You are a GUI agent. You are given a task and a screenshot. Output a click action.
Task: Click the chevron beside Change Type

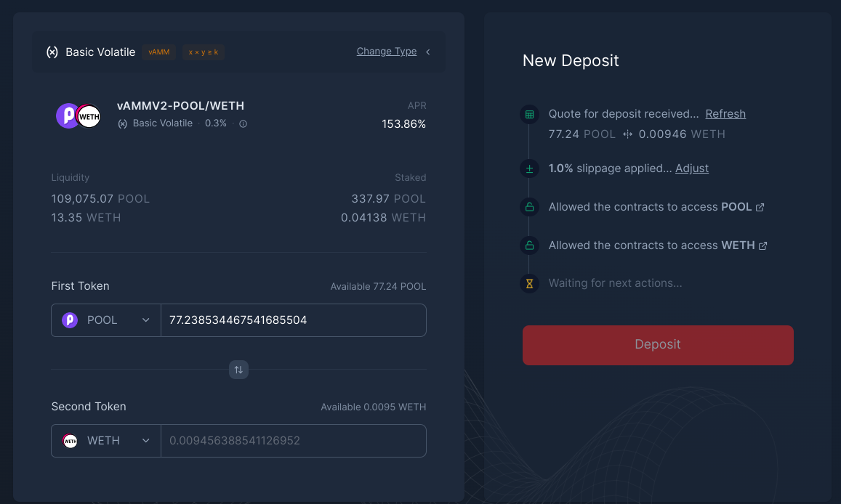(x=428, y=52)
